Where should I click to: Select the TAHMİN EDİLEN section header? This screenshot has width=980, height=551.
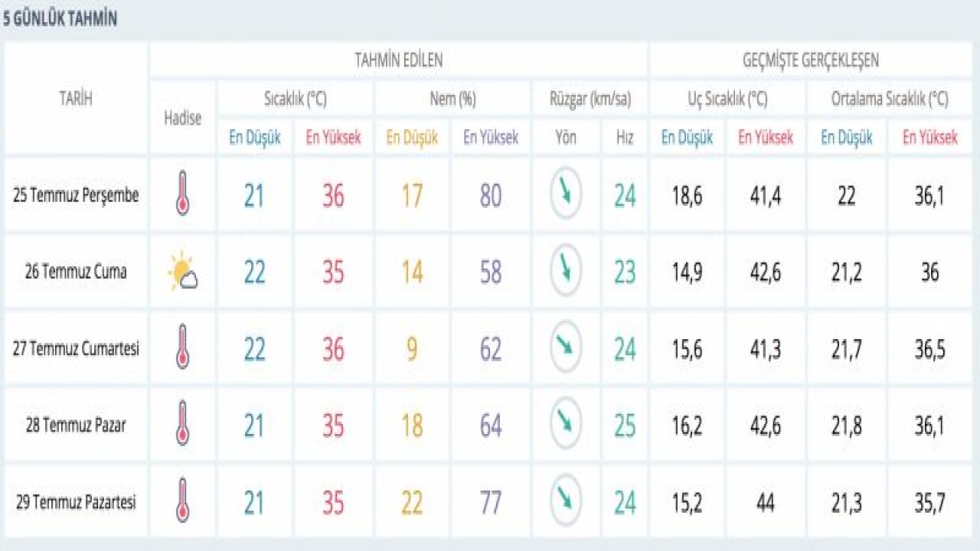[398, 60]
